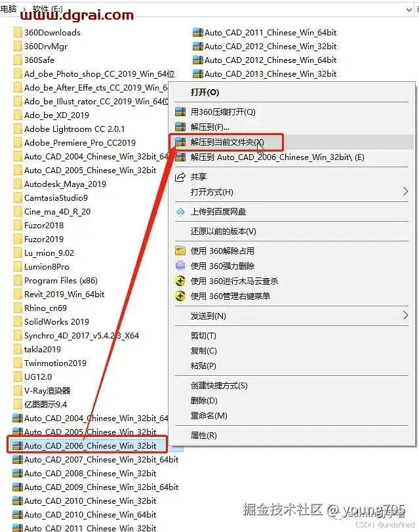Select Ad_obe_Photo_shop_CC_2019_Win_64位 folder

pyautogui.click(x=94, y=74)
